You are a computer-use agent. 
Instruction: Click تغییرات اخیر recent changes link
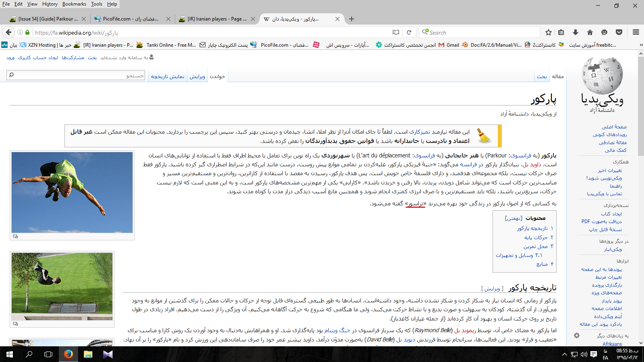click(x=610, y=170)
